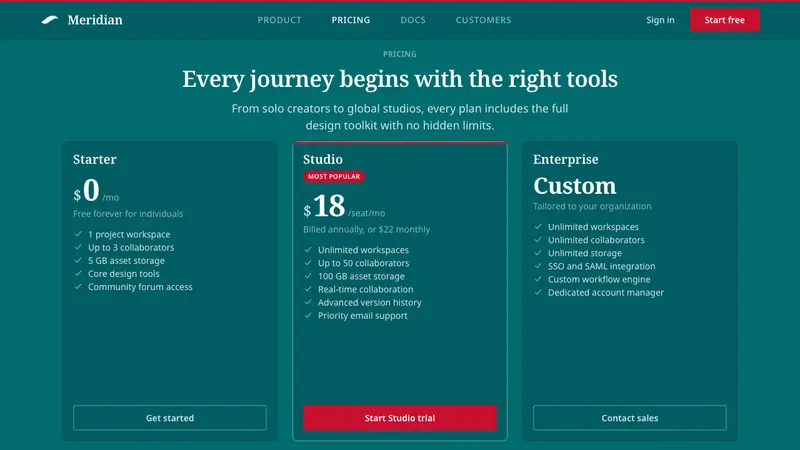Click checkmark beside Custom workflow engine
Image resolution: width=800 pixels, height=450 pixels.
click(538, 279)
